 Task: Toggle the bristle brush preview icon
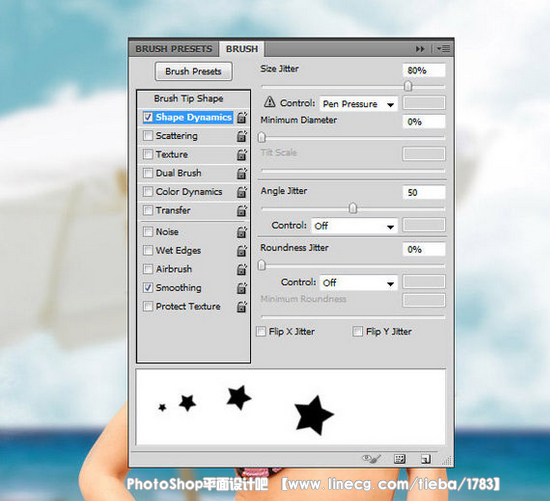coord(371,459)
